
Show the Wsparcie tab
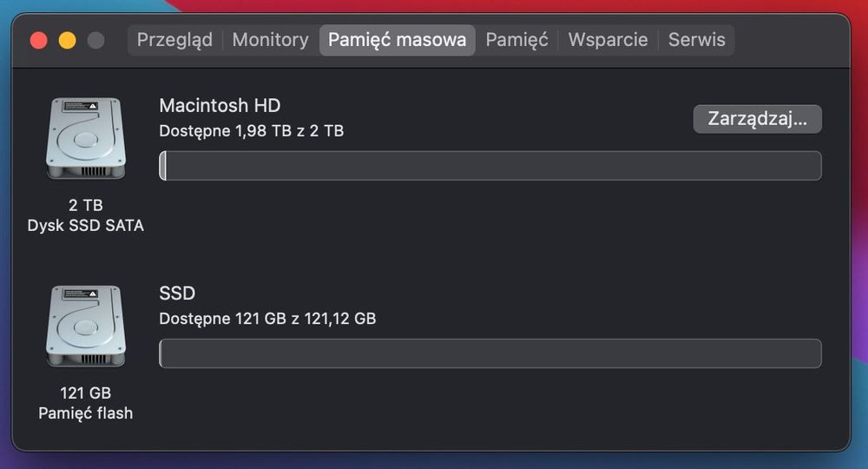pyautogui.click(x=608, y=40)
